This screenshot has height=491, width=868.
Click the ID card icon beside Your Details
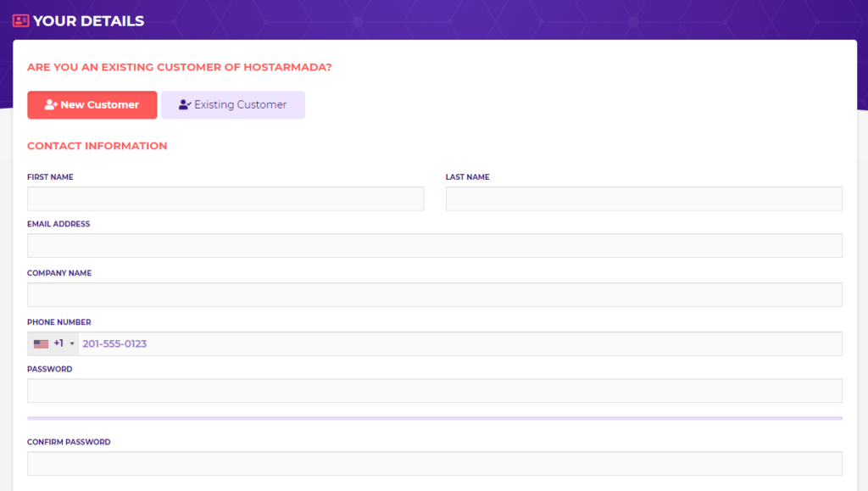tap(20, 21)
